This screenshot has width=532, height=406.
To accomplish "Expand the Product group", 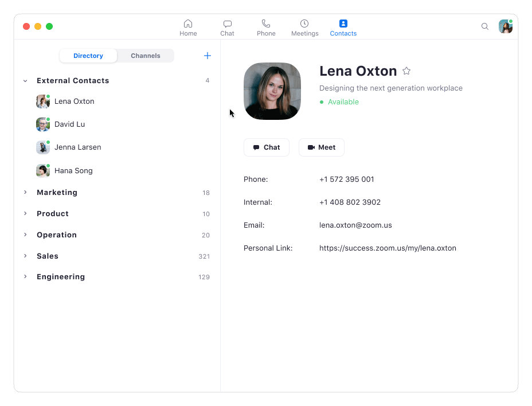I will pos(25,213).
